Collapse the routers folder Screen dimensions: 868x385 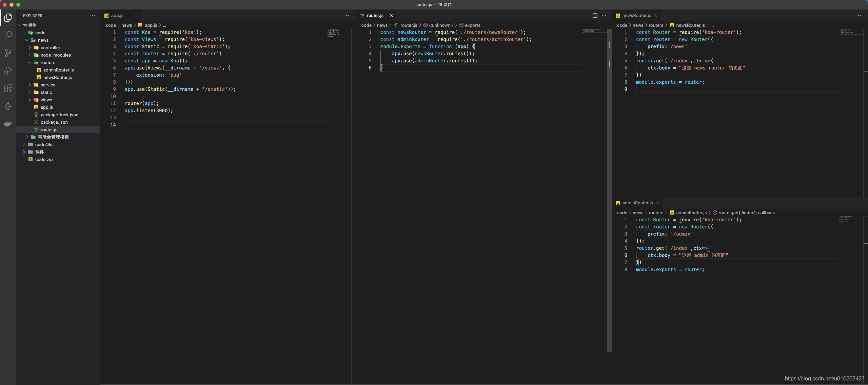pos(58,62)
